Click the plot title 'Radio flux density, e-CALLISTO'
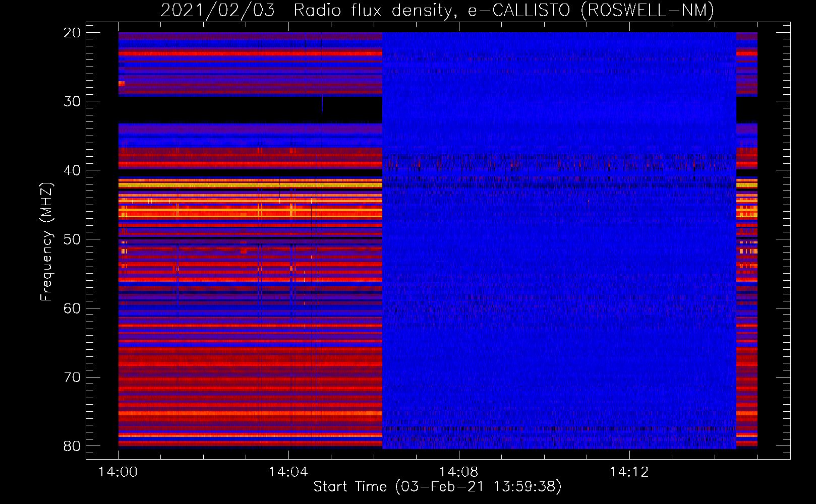 (x=437, y=10)
